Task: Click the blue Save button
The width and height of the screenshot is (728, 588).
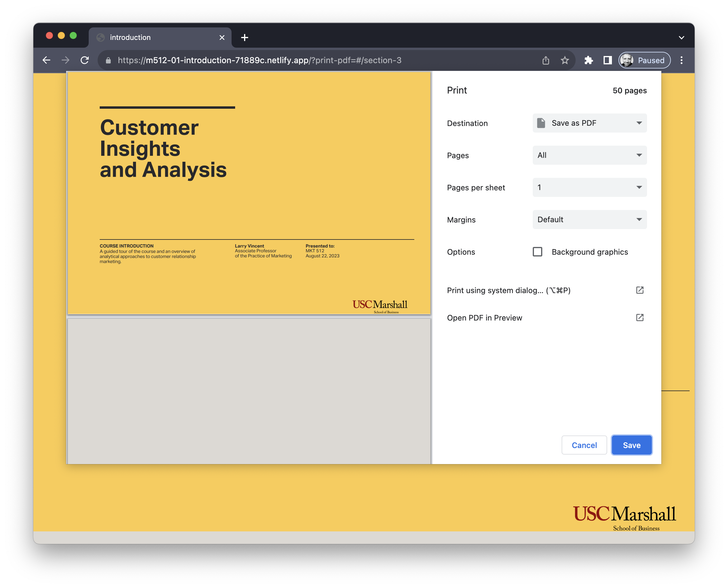Action: click(631, 445)
